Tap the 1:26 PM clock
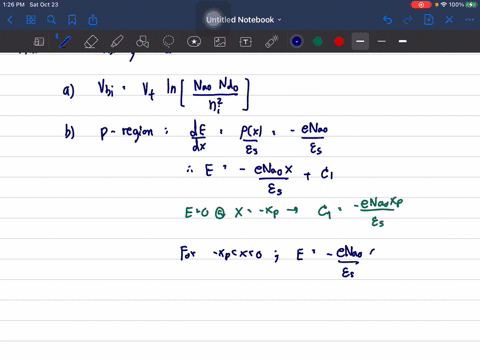 pyautogui.click(x=14, y=5)
